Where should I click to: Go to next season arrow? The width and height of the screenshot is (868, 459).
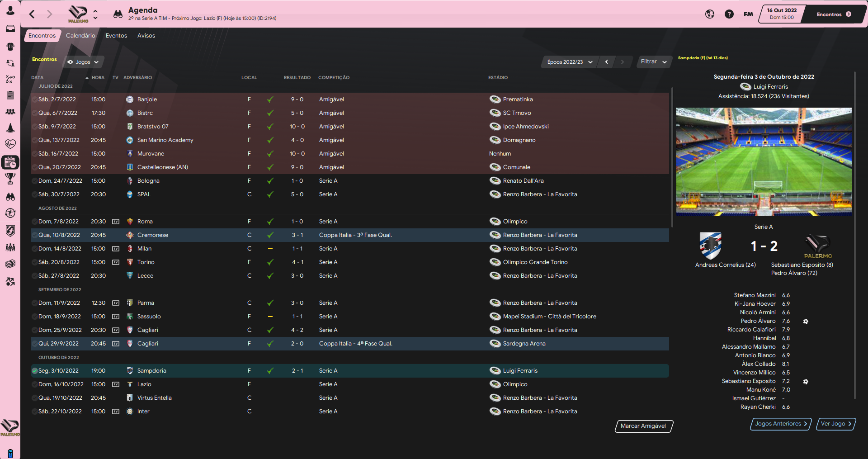pyautogui.click(x=622, y=62)
